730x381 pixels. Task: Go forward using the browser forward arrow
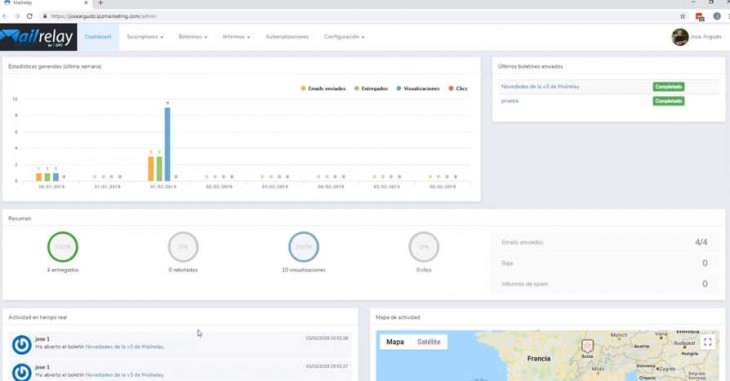point(17,16)
